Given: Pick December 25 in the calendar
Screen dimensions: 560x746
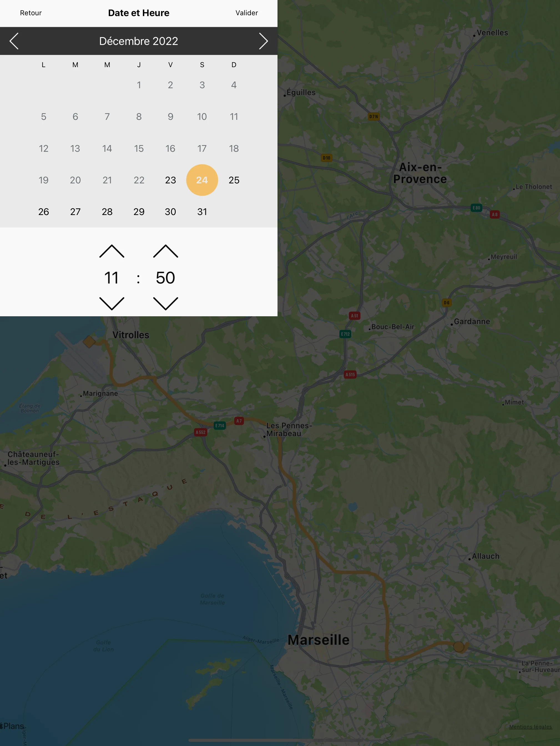Looking at the screenshot, I should click(234, 180).
